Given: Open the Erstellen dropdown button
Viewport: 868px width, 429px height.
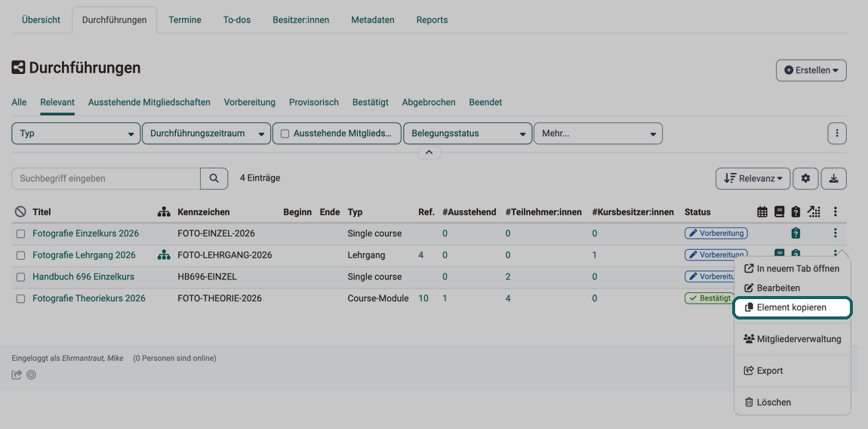Looking at the screenshot, I should pos(811,70).
